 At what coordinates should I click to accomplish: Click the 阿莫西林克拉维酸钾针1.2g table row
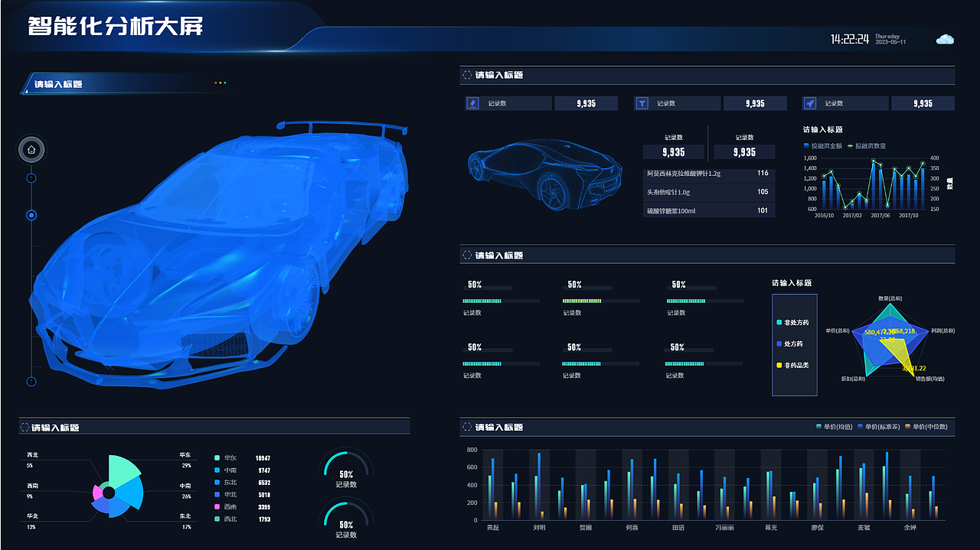[709, 174]
